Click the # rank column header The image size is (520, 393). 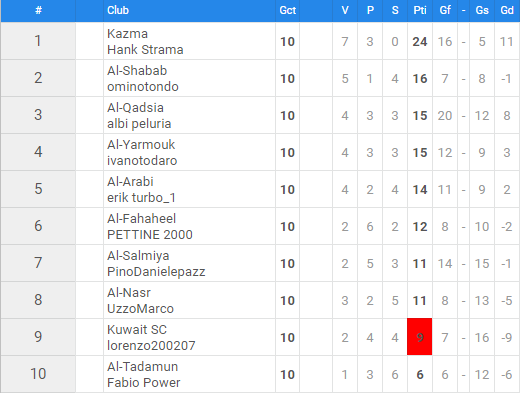pos(38,10)
